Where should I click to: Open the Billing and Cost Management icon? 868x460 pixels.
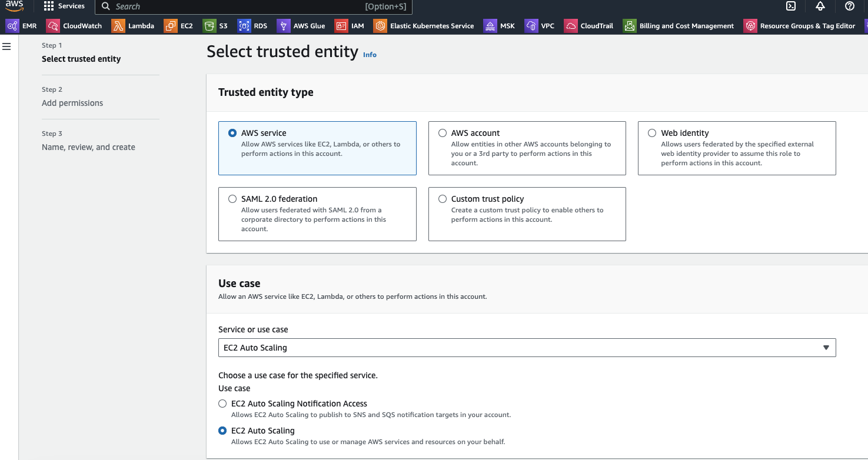click(630, 26)
